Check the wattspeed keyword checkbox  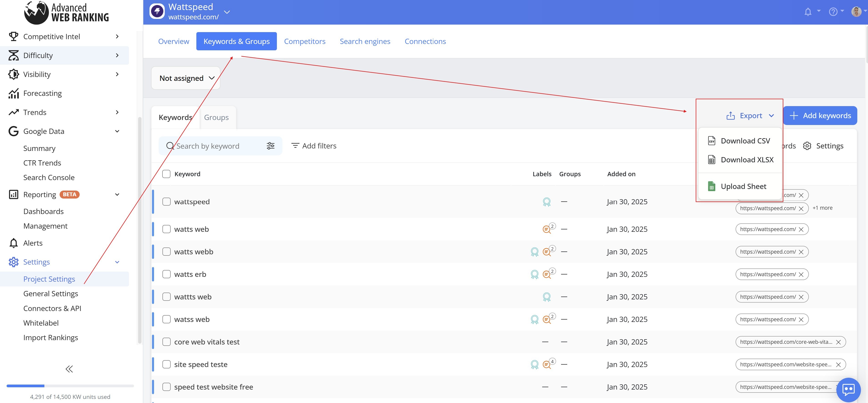167,202
